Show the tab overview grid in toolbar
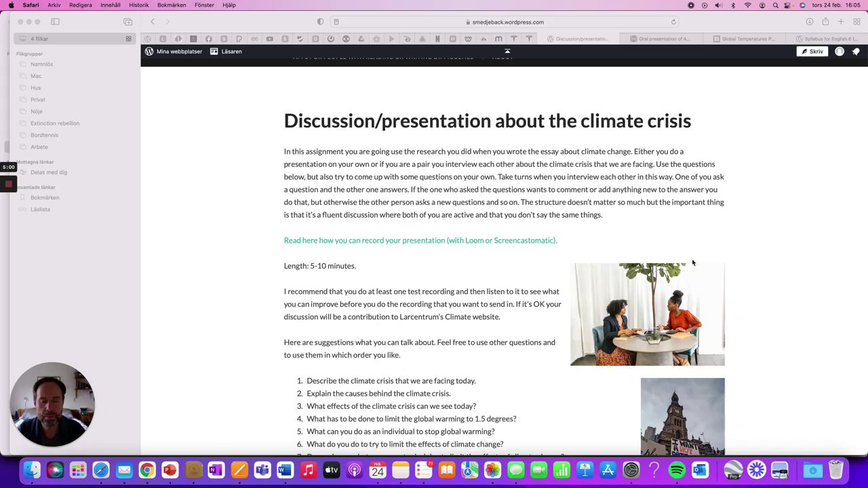The width and height of the screenshot is (868, 488). tap(856, 22)
